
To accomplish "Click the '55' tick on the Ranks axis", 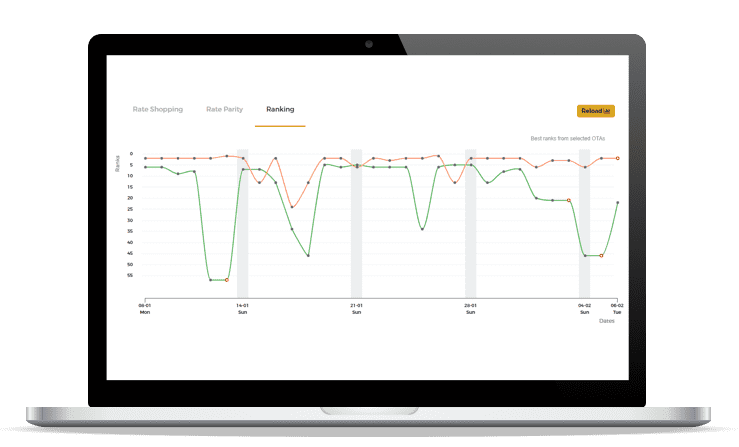I will click(130, 275).
